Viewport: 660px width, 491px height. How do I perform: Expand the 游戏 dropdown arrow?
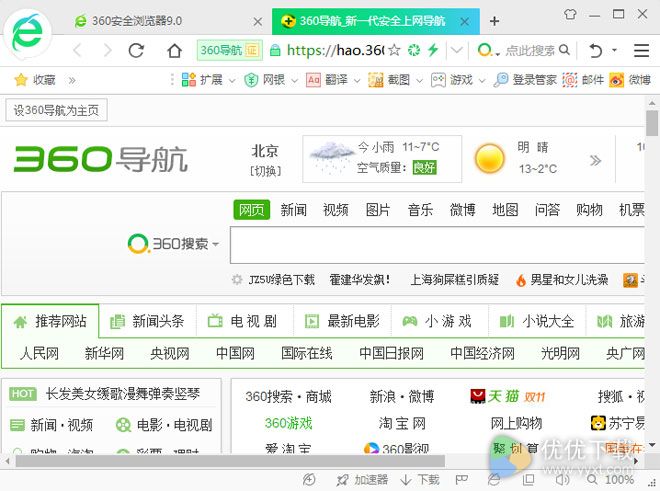pos(482,80)
